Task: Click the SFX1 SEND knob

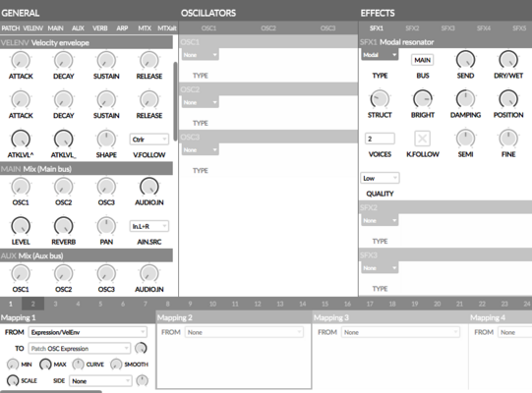Action: (465, 60)
